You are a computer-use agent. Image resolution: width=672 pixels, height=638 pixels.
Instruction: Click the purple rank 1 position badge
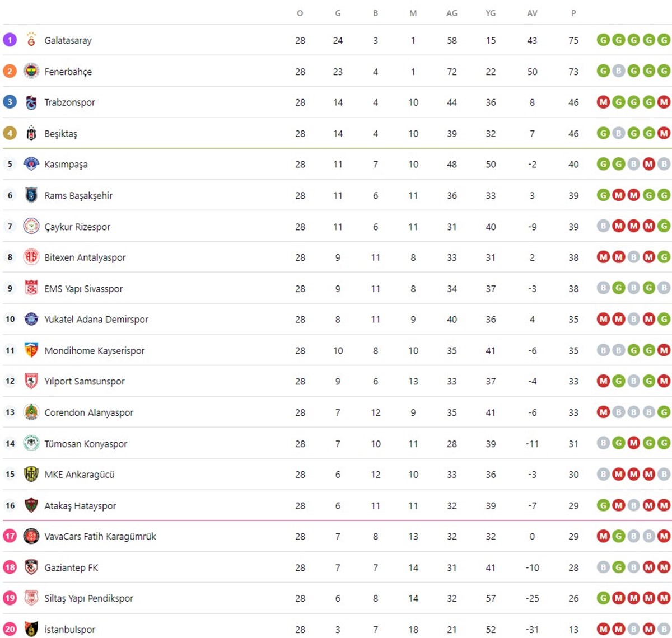(x=10, y=40)
